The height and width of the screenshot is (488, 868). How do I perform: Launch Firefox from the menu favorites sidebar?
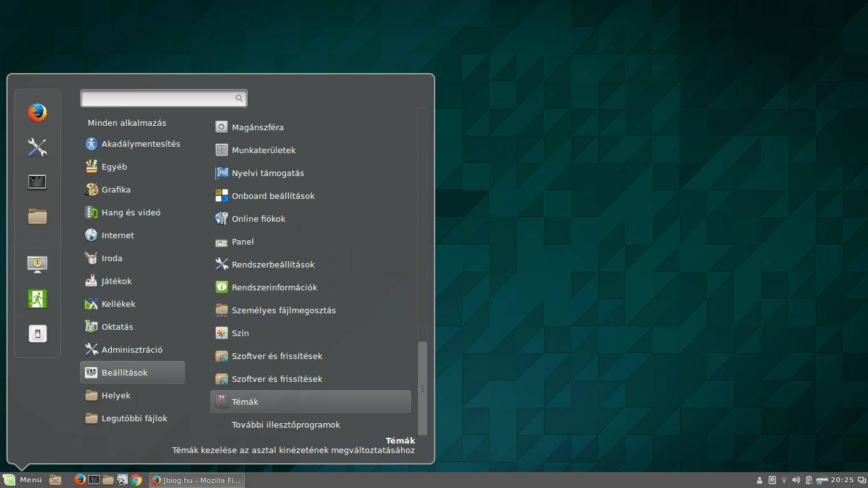pos(37,113)
